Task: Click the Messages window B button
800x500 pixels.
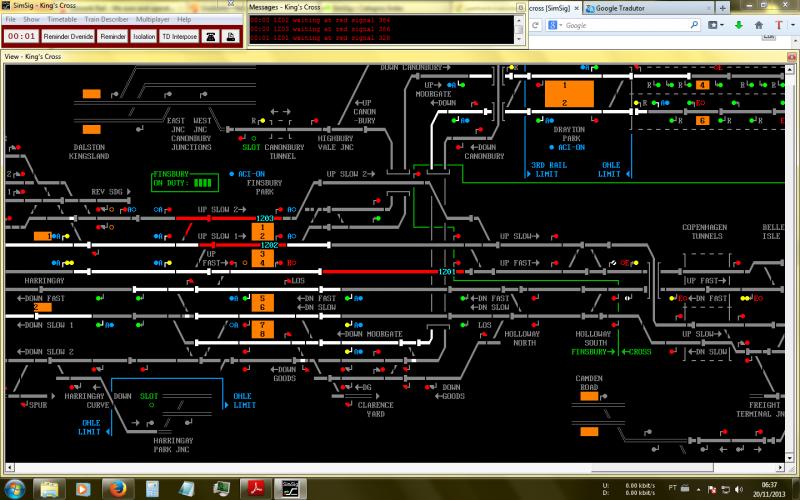Action: 520,7
